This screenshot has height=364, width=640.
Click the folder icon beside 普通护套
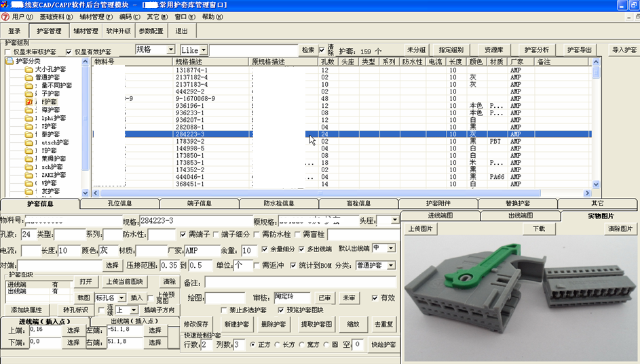pyautogui.click(x=29, y=77)
